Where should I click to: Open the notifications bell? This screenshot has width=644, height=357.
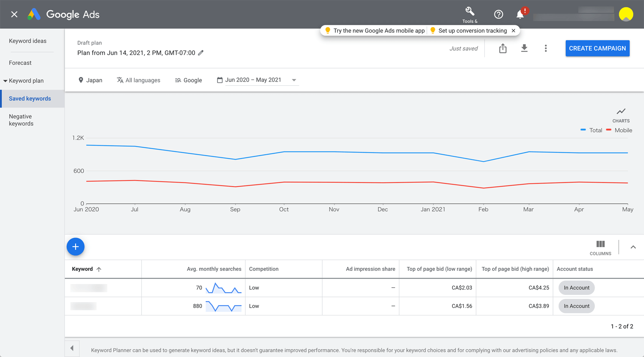tap(520, 14)
